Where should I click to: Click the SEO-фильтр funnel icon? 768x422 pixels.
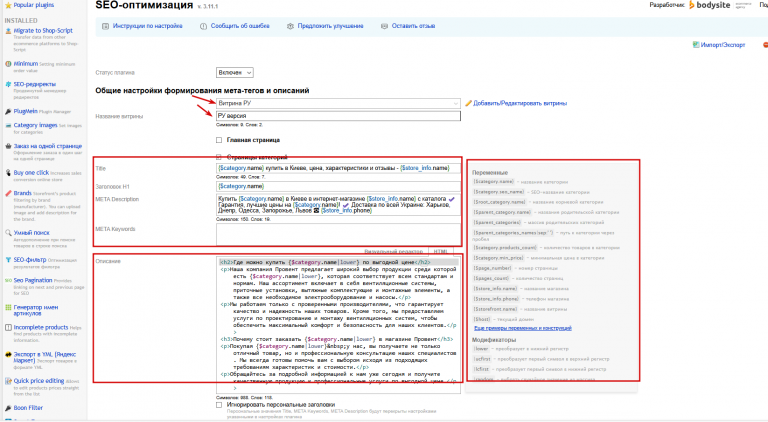click(8, 260)
